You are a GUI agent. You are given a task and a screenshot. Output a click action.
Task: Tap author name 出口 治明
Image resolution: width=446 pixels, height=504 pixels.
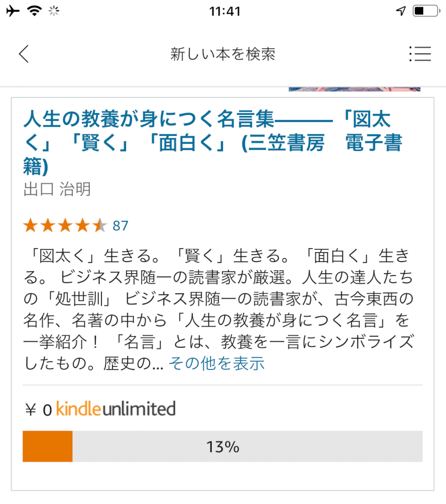tap(57, 190)
